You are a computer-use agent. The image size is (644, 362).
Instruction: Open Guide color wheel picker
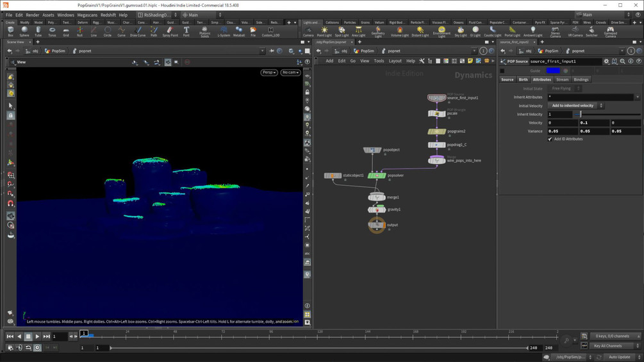(x=566, y=70)
